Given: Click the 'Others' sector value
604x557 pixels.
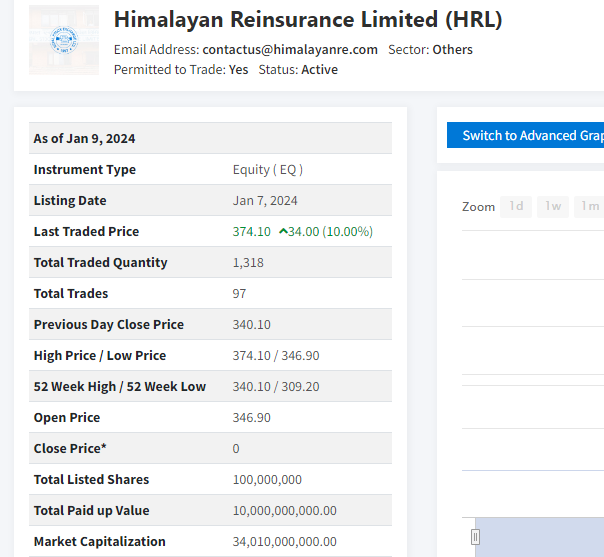Looking at the screenshot, I should point(452,50).
